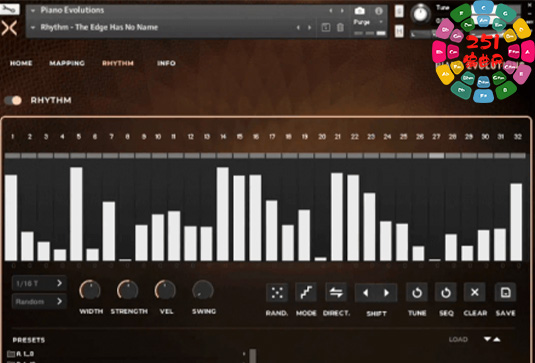Select the A 1.0 preset folder
The height and width of the screenshot is (363, 535).
20,354
